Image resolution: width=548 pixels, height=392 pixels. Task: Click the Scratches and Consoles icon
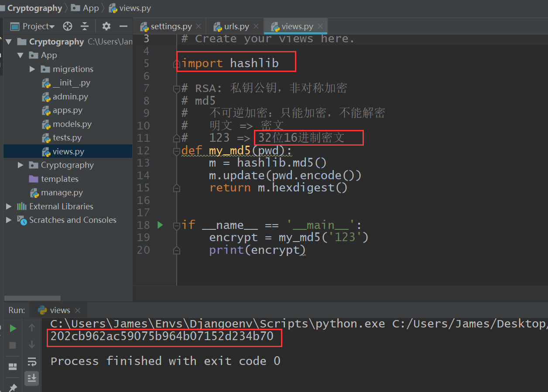pyautogui.click(x=22, y=220)
